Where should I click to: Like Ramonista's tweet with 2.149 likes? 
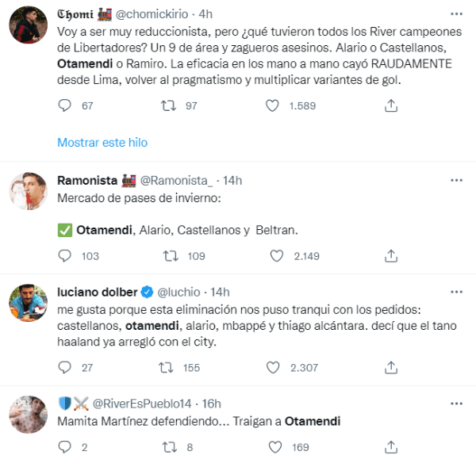click(274, 256)
